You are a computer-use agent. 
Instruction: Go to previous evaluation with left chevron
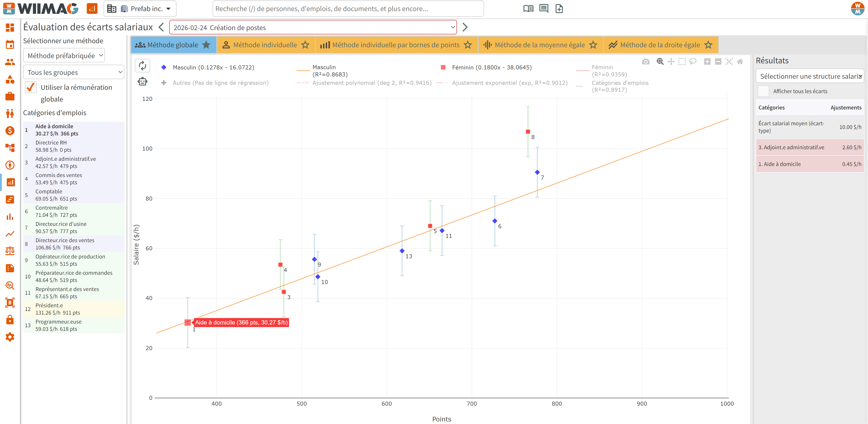[161, 27]
